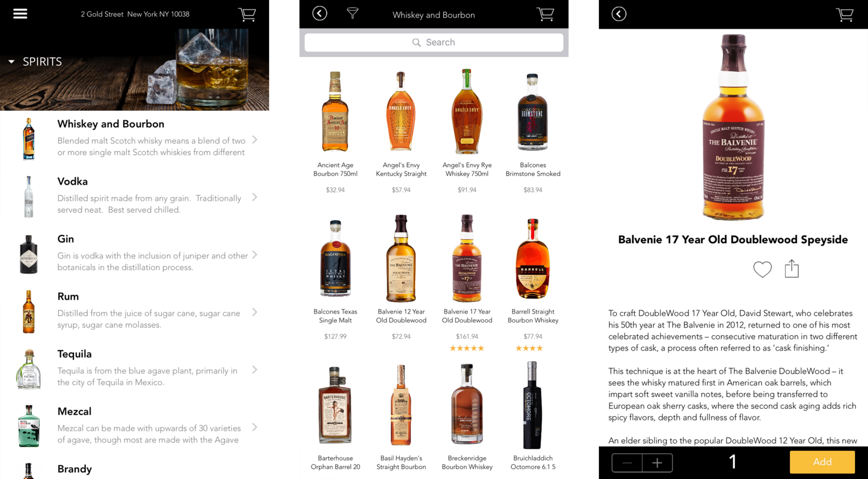Click the five-star rating under Balvenie 17
868x479 pixels.
(467, 348)
